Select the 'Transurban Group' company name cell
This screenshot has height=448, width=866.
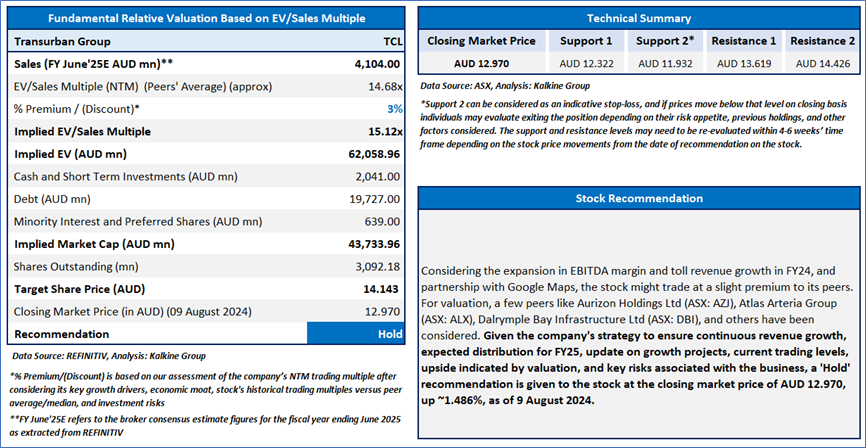tap(62, 41)
